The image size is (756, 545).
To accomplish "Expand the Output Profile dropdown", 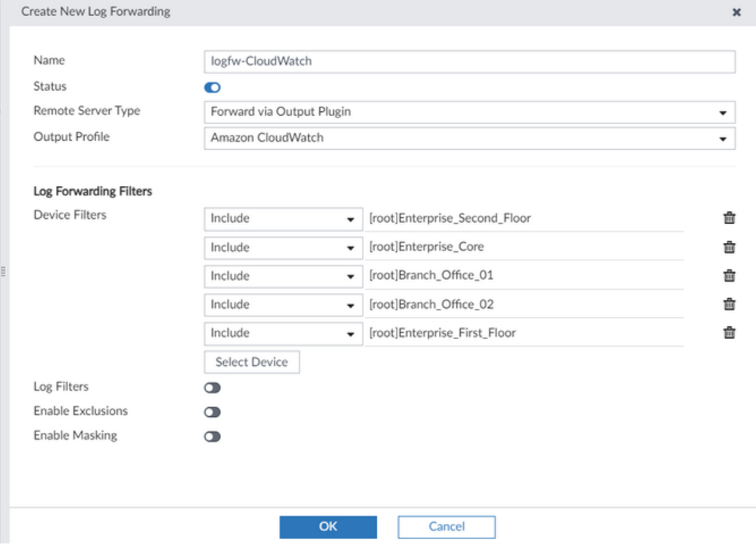I will tap(469, 139).
